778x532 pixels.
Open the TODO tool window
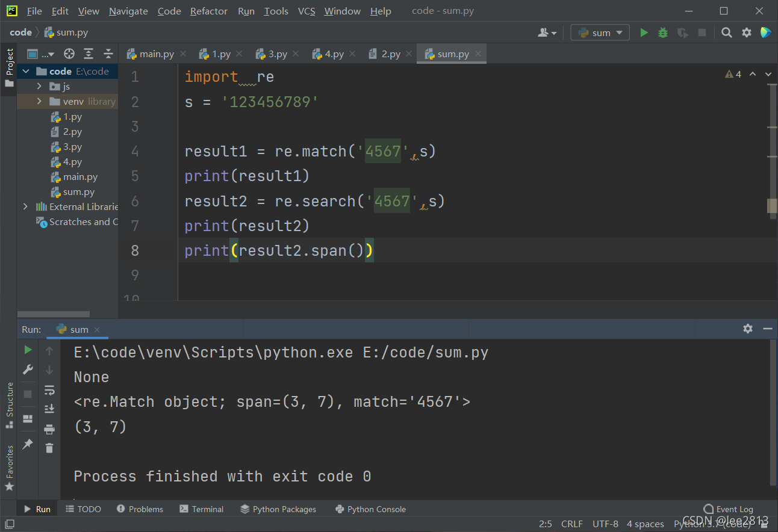83,509
